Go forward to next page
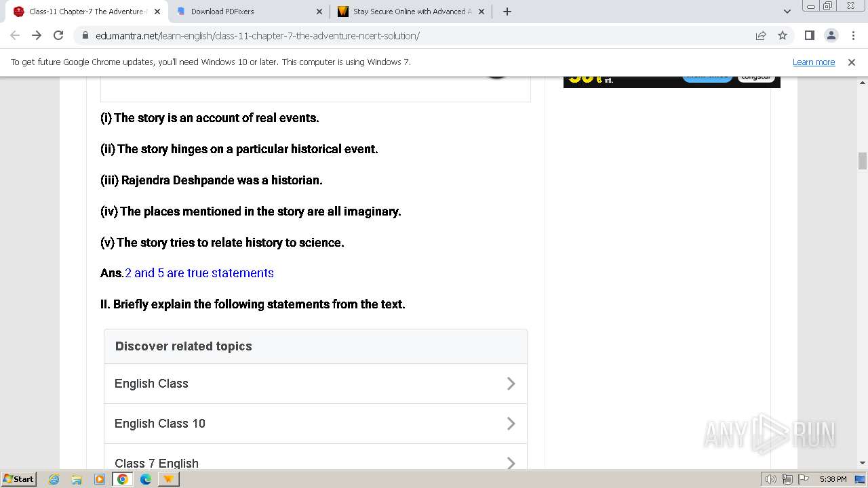This screenshot has height=488, width=868. pyautogui.click(x=37, y=35)
